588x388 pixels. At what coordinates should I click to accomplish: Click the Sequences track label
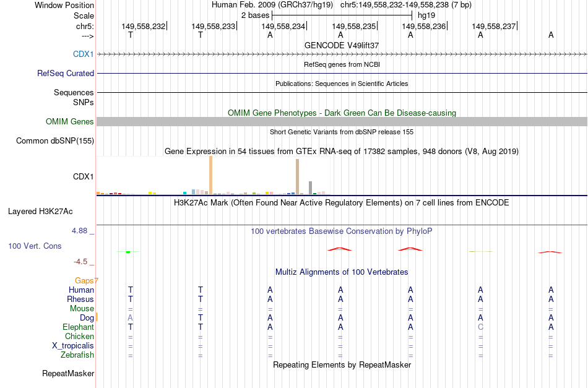coord(74,92)
